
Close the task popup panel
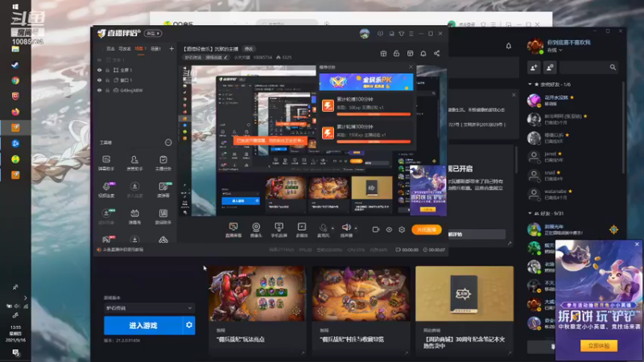[411, 67]
